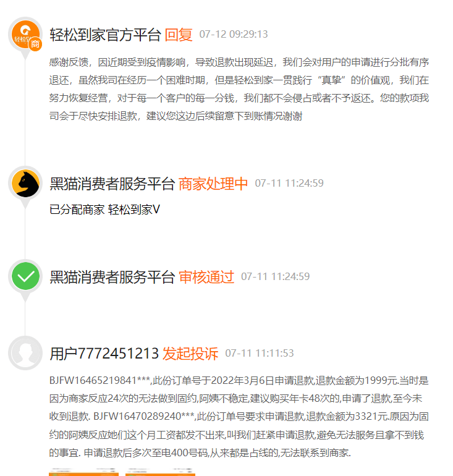Click 黑猫消费者服务平台 beside 审核通过
Viewport: 453px width, 476px height.
[112, 277]
